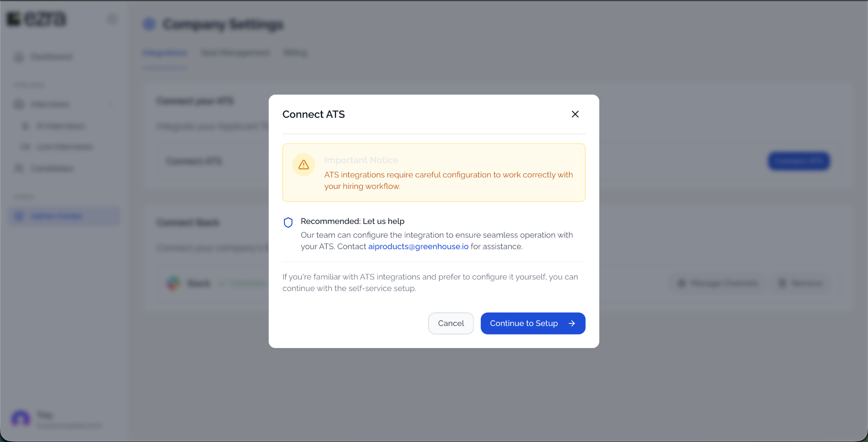Click the blue shield icon beside Recommended

tap(288, 222)
